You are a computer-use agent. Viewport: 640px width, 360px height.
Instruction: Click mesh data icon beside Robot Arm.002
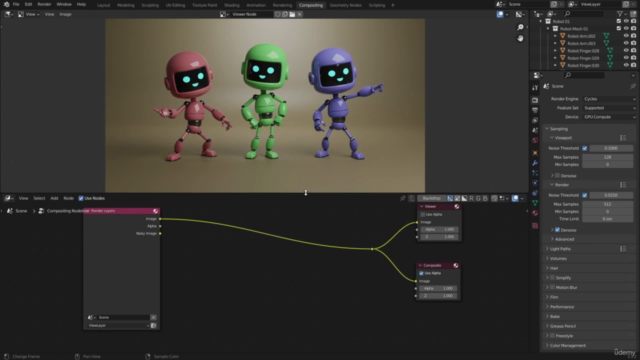pyautogui.click(x=606, y=36)
